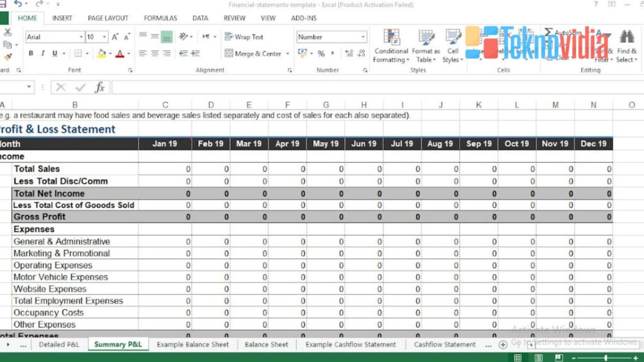Screen dimensions: 644x362
Task: Expand the Number format dropdown
Action: click(x=364, y=36)
